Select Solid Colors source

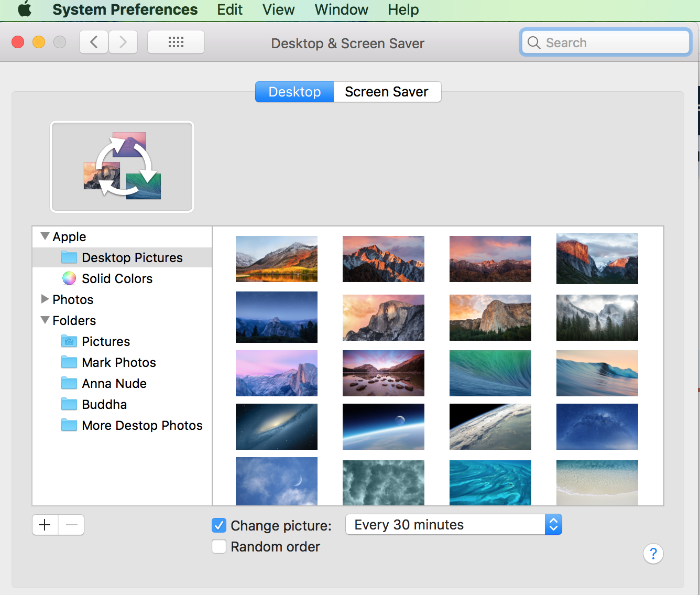tap(122, 278)
